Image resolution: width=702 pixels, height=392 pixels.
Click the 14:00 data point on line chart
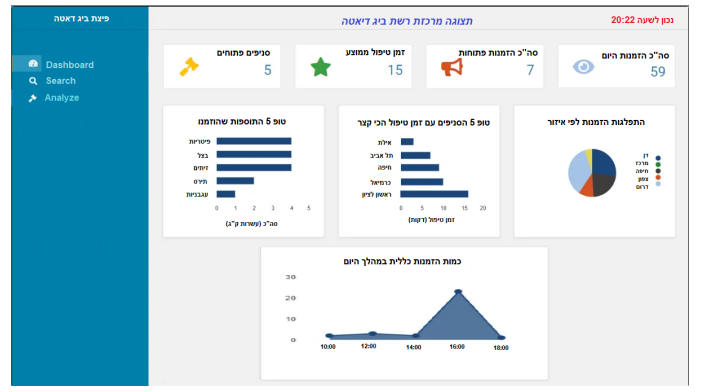415,336
